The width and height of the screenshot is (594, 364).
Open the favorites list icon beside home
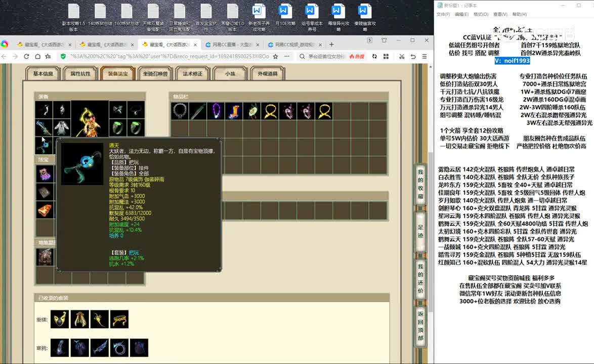(x=48, y=57)
